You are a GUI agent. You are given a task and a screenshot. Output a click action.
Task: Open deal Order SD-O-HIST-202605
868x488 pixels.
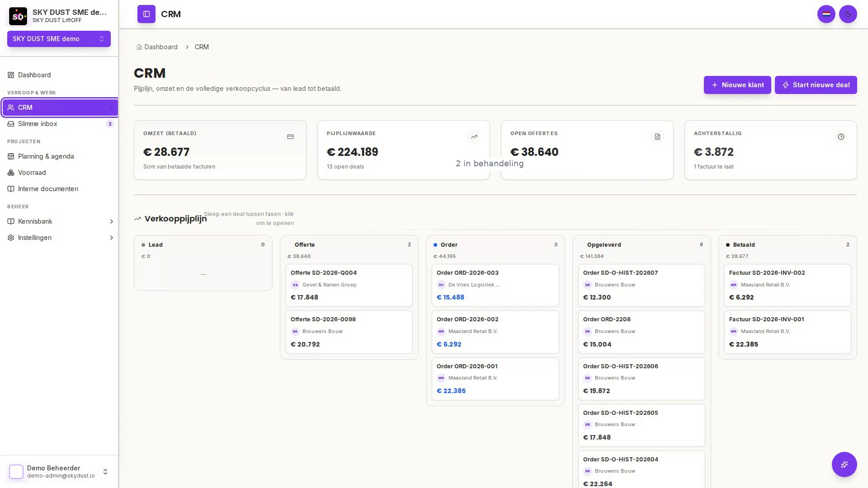[x=642, y=425]
